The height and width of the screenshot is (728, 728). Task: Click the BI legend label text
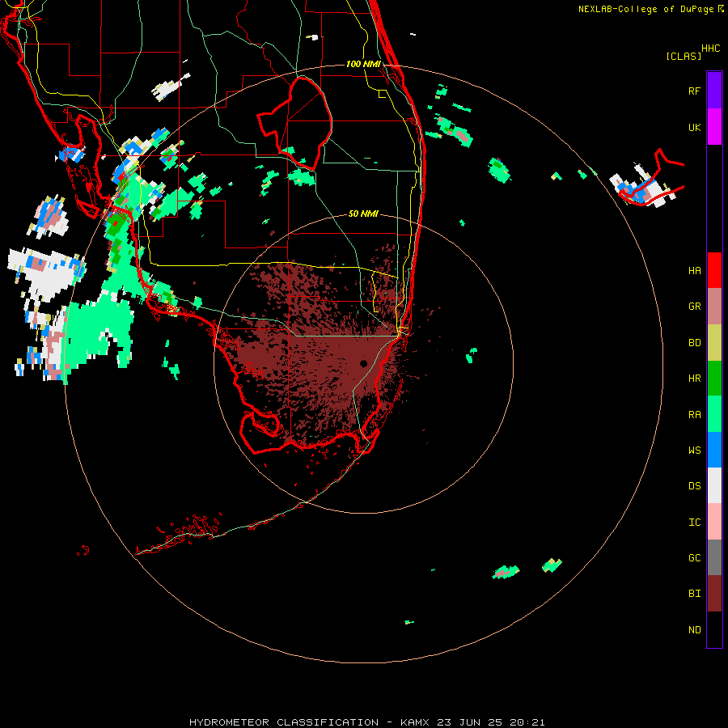point(694,594)
